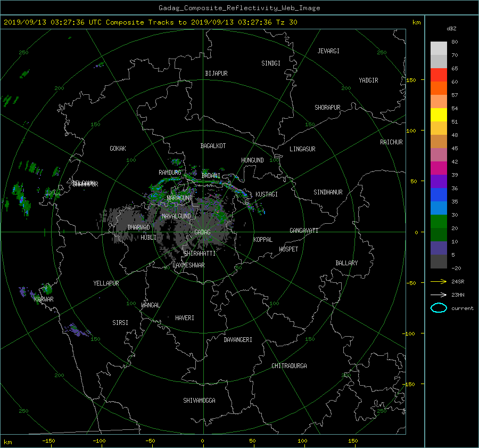Image resolution: width=479 pixels, height=448 pixels.
Task: Click the SIRSI city label
Action: (x=120, y=323)
